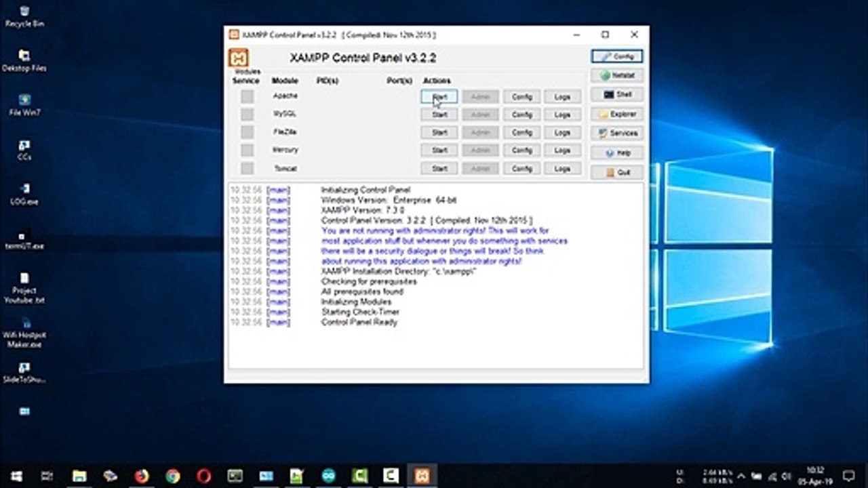Image resolution: width=868 pixels, height=488 pixels.
Task: Start the Tomcat module
Action: coord(439,169)
